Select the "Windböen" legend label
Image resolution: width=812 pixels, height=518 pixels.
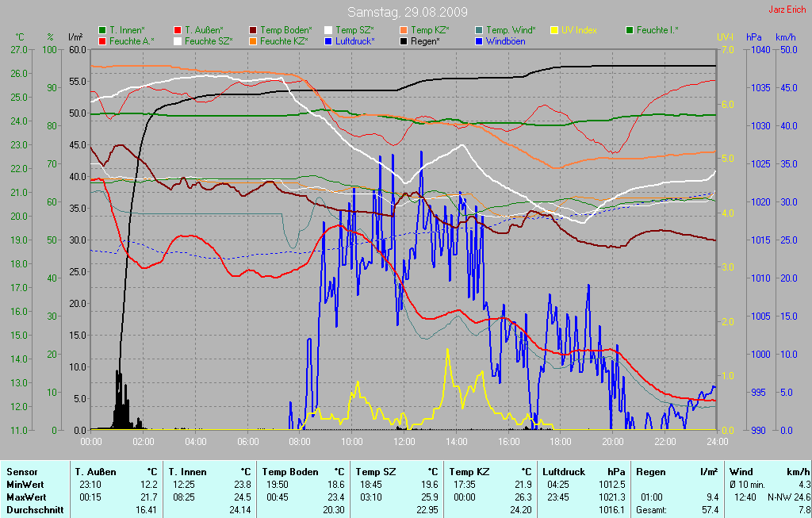(x=505, y=41)
